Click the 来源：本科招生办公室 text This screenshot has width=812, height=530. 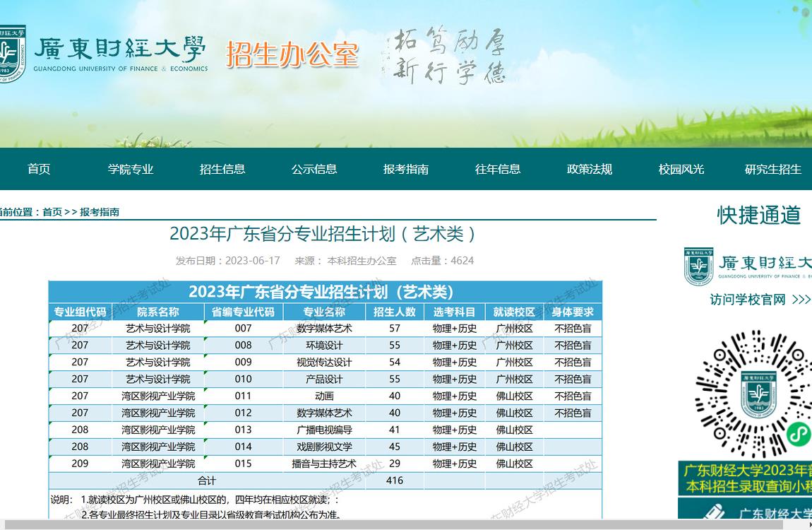pos(345,261)
